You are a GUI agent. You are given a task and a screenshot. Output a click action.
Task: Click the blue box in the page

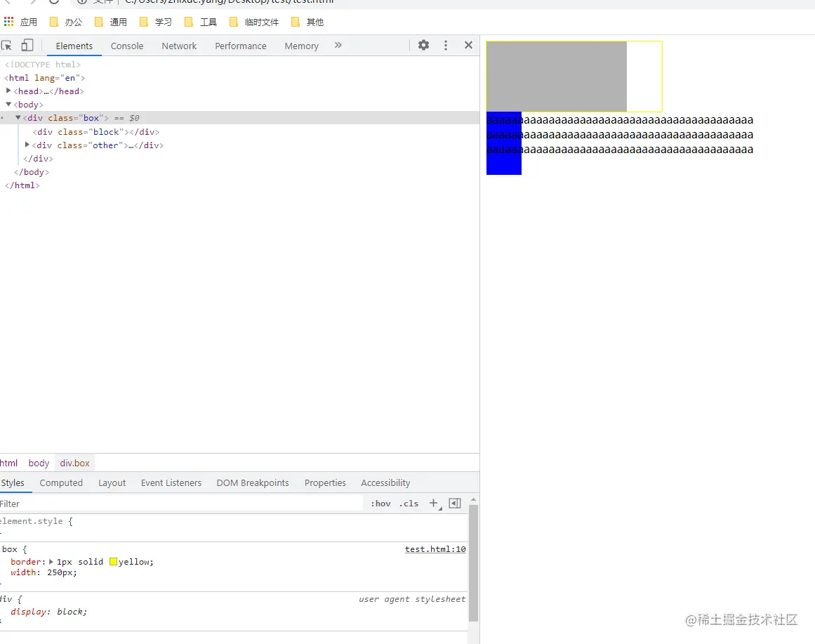(x=503, y=143)
